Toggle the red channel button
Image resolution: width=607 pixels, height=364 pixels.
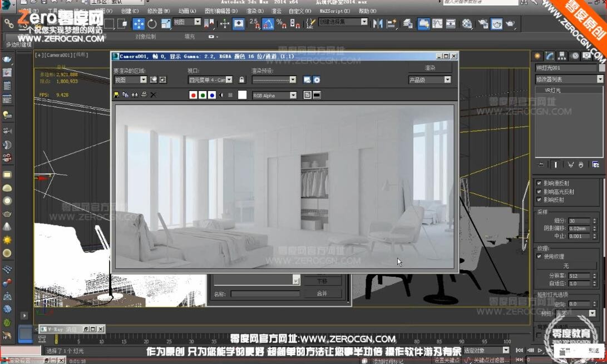click(193, 95)
